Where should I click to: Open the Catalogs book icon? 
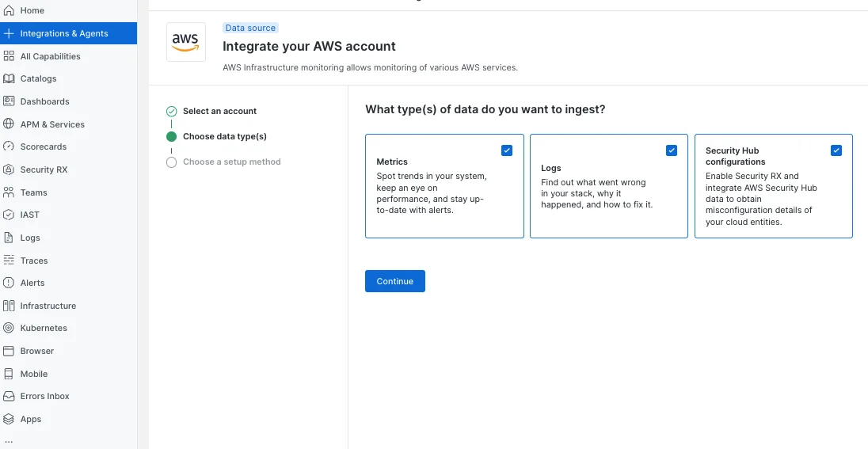pos(9,78)
